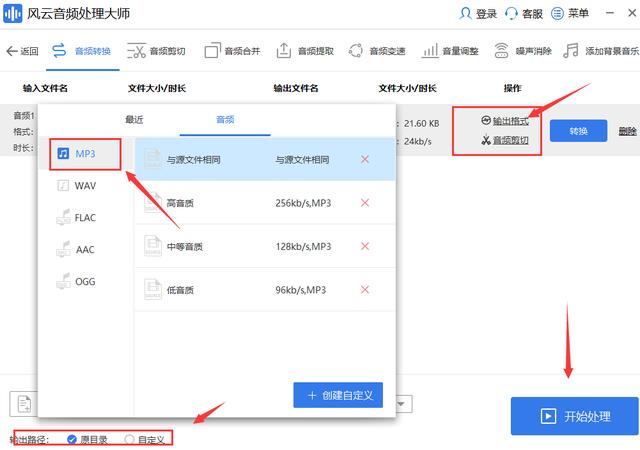Click the 低音质 file icon

pyautogui.click(x=153, y=290)
